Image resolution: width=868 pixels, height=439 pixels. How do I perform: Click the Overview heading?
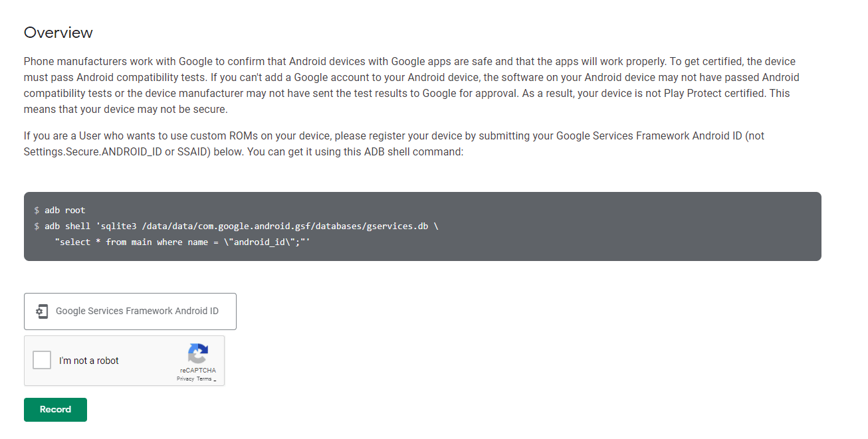(58, 33)
